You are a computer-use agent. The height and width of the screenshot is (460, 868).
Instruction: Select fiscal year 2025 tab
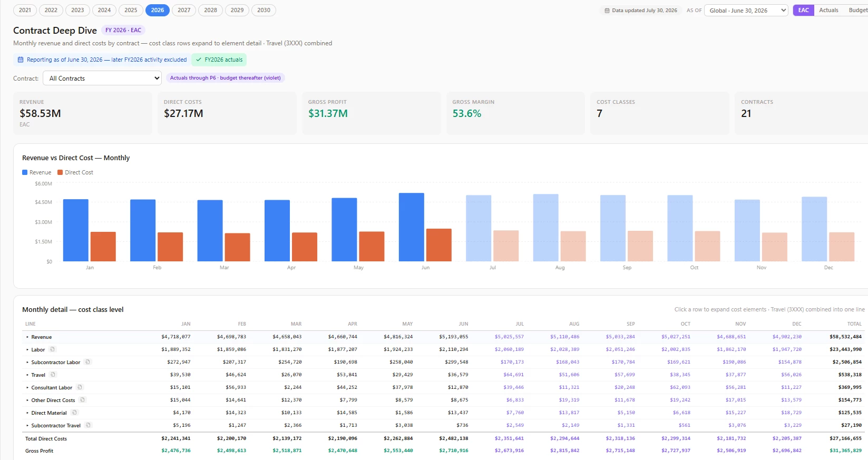coord(131,10)
